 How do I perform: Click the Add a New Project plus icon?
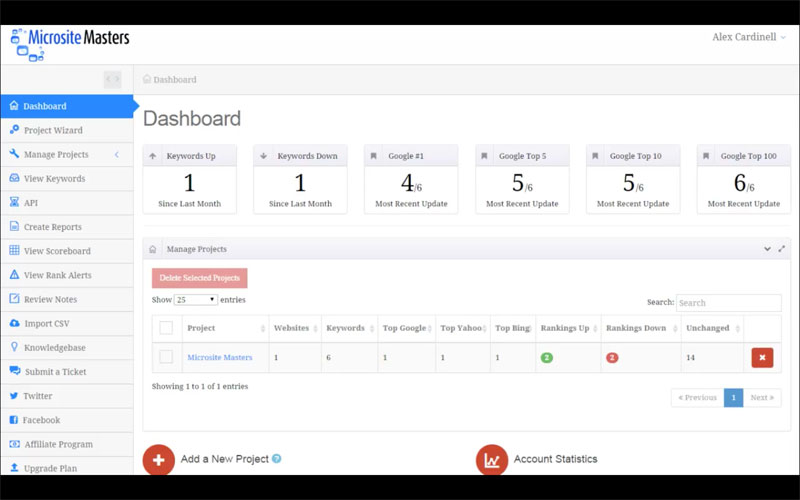(159, 460)
